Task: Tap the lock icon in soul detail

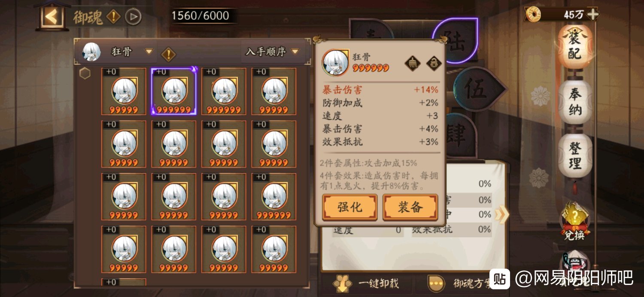Action: [x=434, y=64]
